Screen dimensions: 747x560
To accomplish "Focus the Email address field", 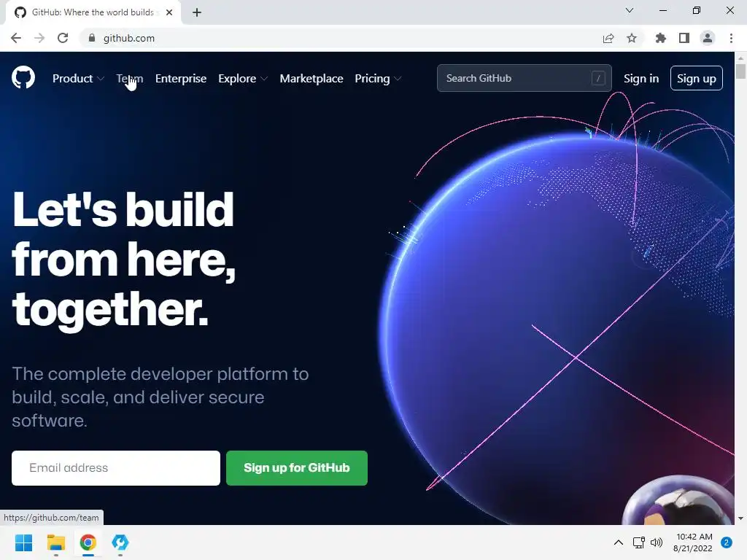I will pos(116,468).
